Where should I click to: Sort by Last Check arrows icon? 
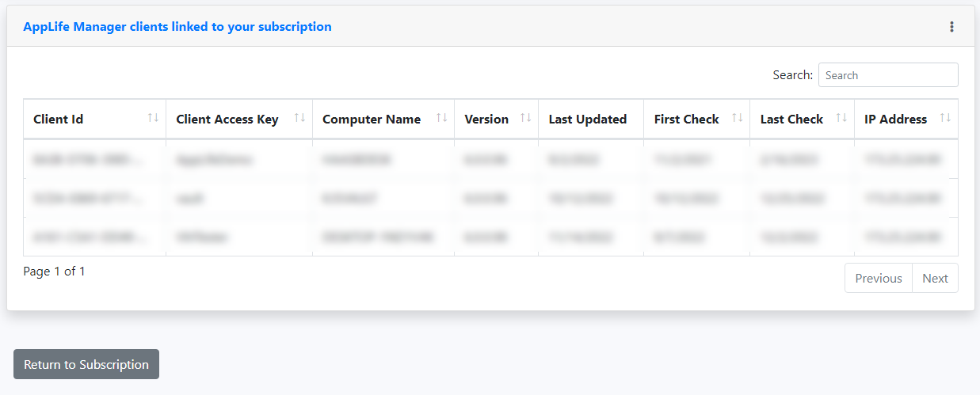coord(841,118)
